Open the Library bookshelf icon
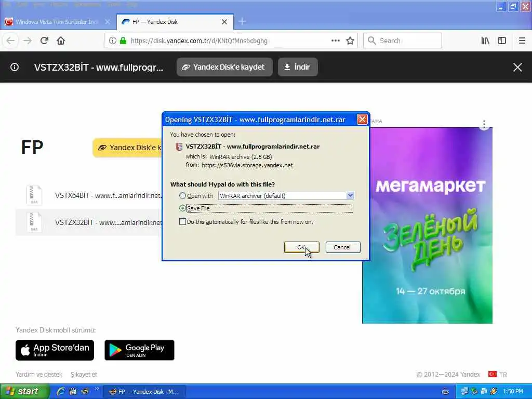 click(485, 41)
